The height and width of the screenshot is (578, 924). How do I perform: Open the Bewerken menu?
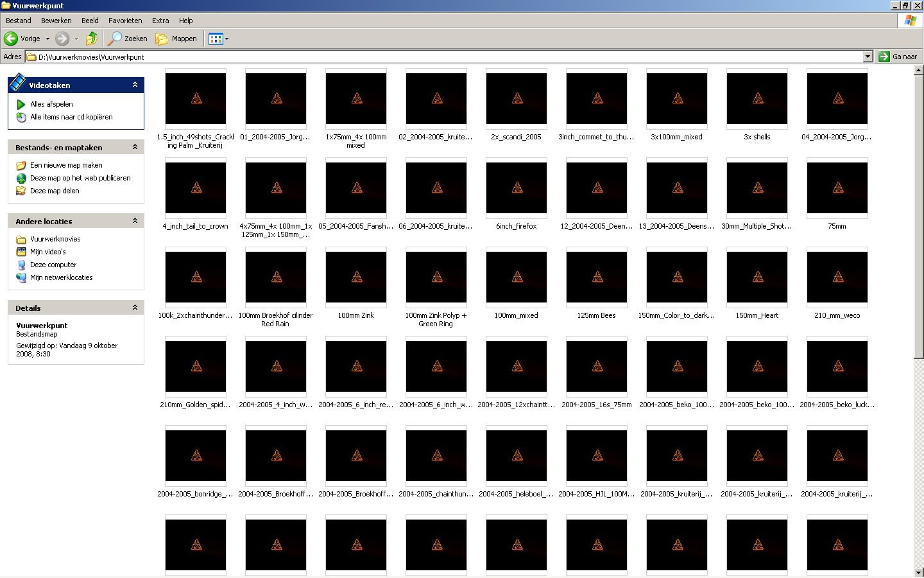(x=56, y=21)
